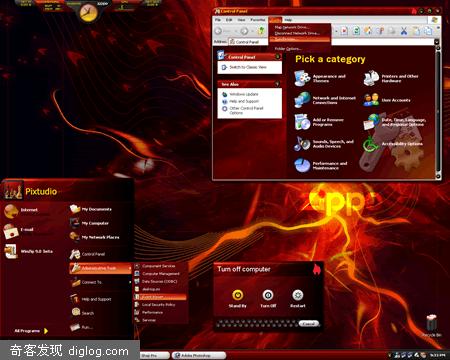Image resolution: width=450 pixels, height=360 pixels.
Task: Click Switch to Classic View link
Action: [248, 67]
